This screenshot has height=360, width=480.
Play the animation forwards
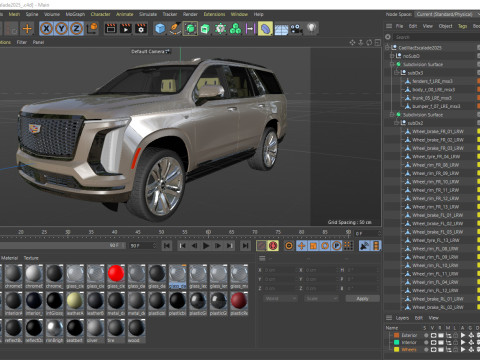(x=206, y=246)
